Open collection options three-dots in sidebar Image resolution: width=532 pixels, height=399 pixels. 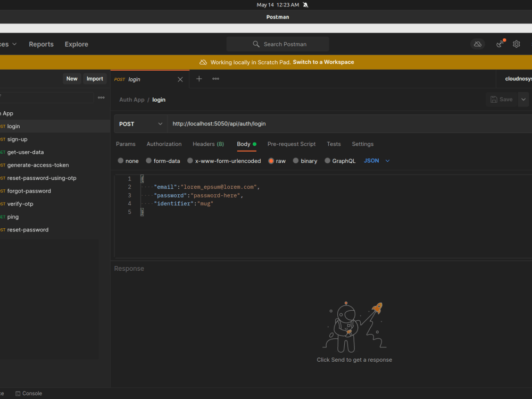pos(101,98)
